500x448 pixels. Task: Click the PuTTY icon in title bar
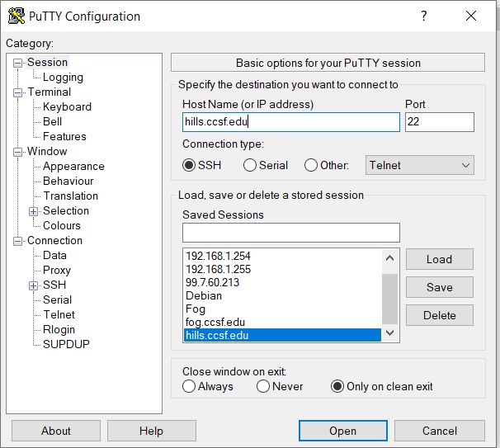click(x=16, y=17)
